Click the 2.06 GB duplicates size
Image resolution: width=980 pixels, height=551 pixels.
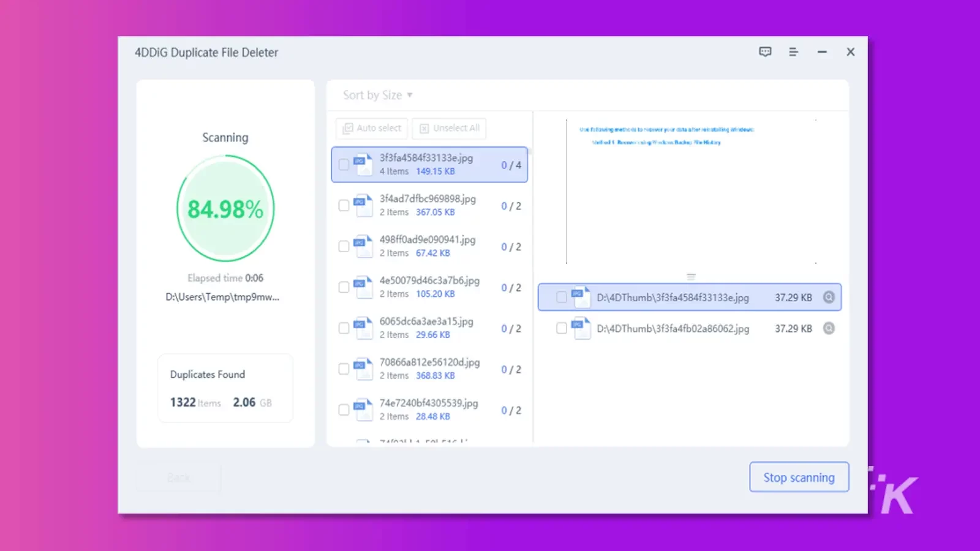pyautogui.click(x=252, y=402)
